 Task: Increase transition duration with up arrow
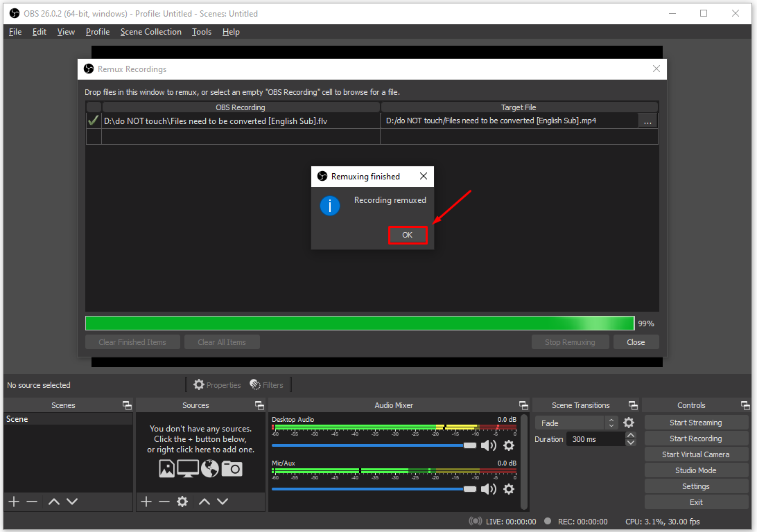click(x=631, y=436)
